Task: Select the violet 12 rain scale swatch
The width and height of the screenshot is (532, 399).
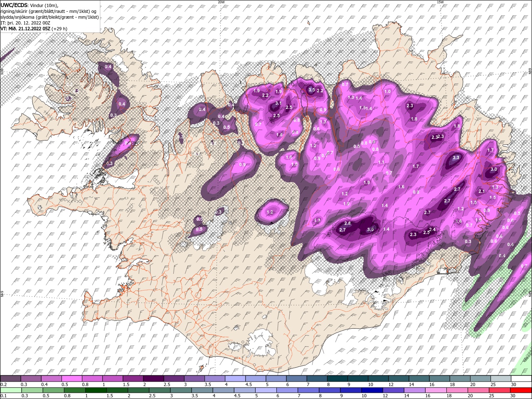Action: pyautogui.click(x=393, y=390)
